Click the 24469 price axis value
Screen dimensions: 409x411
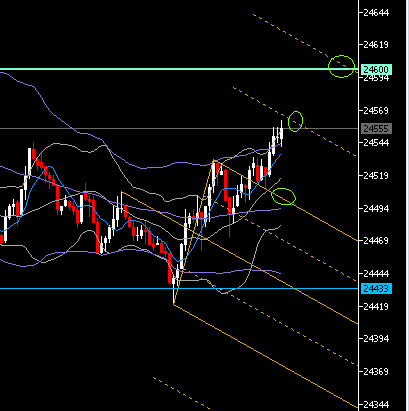(x=376, y=240)
